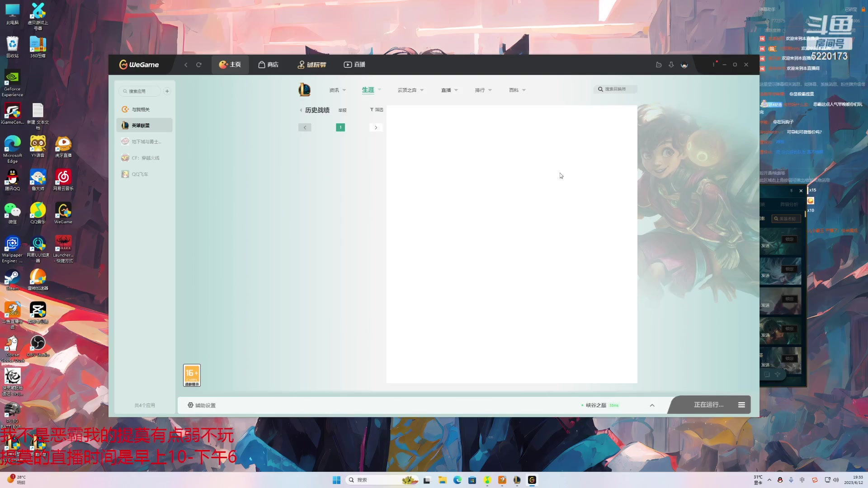Click the League of Legends logo icon
868x488 pixels.
coord(304,90)
